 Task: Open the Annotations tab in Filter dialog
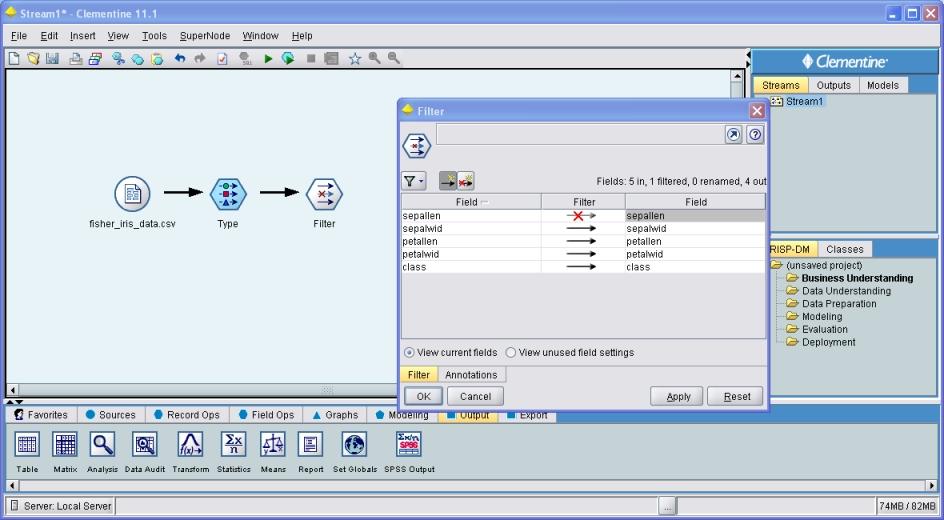[471, 375]
